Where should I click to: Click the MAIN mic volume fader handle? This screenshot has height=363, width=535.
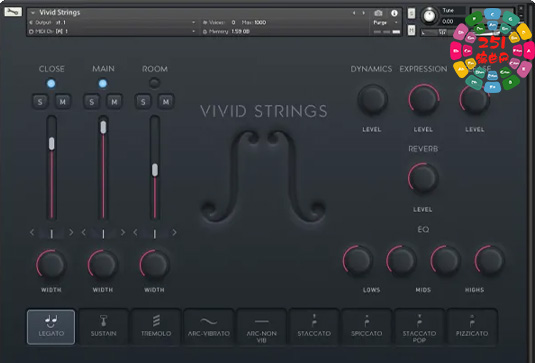tap(103, 127)
